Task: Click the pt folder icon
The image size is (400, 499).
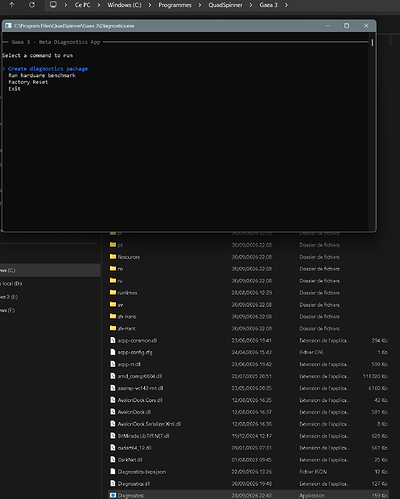Action: pos(113,245)
